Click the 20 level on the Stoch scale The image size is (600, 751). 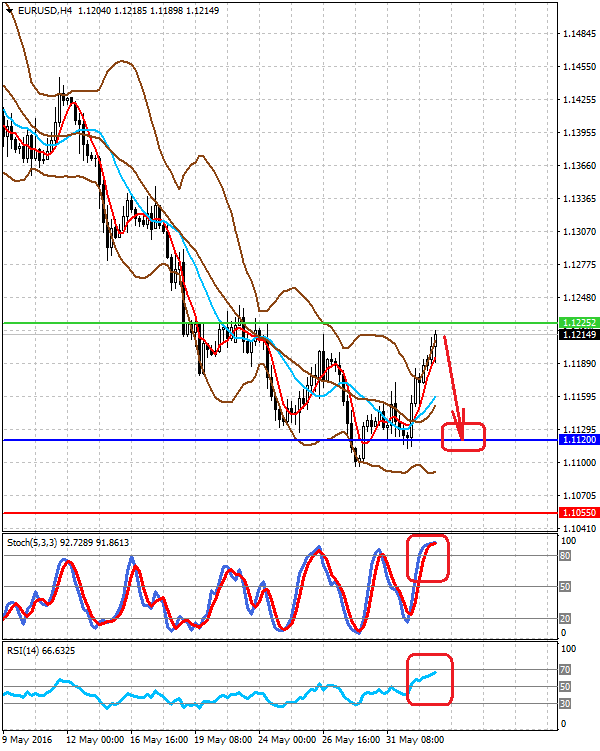(565, 619)
